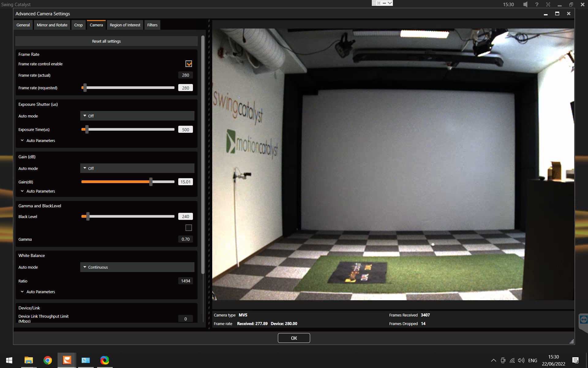The width and height of the screenshot is (588, 368).
Task: Open File Explorer from the taskbar
Action: click(x=29, y=360)
